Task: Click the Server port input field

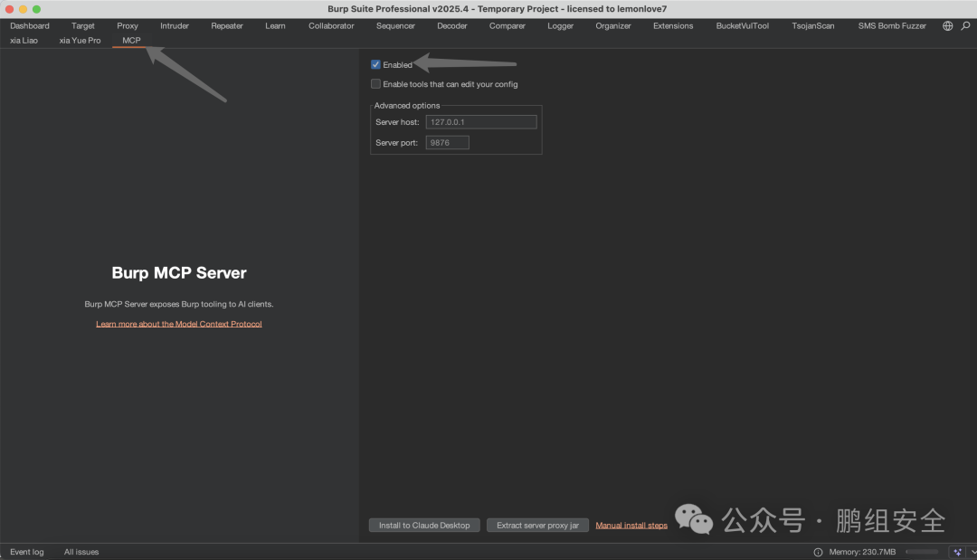Action: pyautogui.click(x=448, y=143)
